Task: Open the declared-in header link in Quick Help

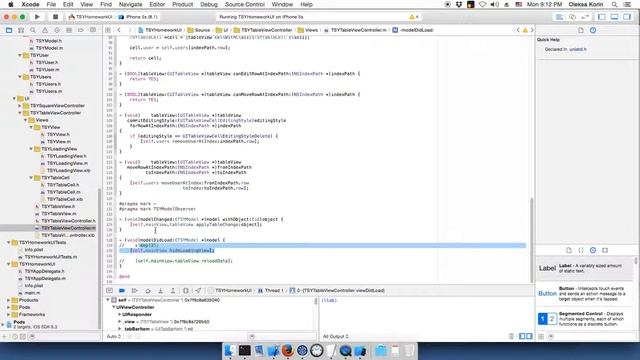Action: pos(578,49)
